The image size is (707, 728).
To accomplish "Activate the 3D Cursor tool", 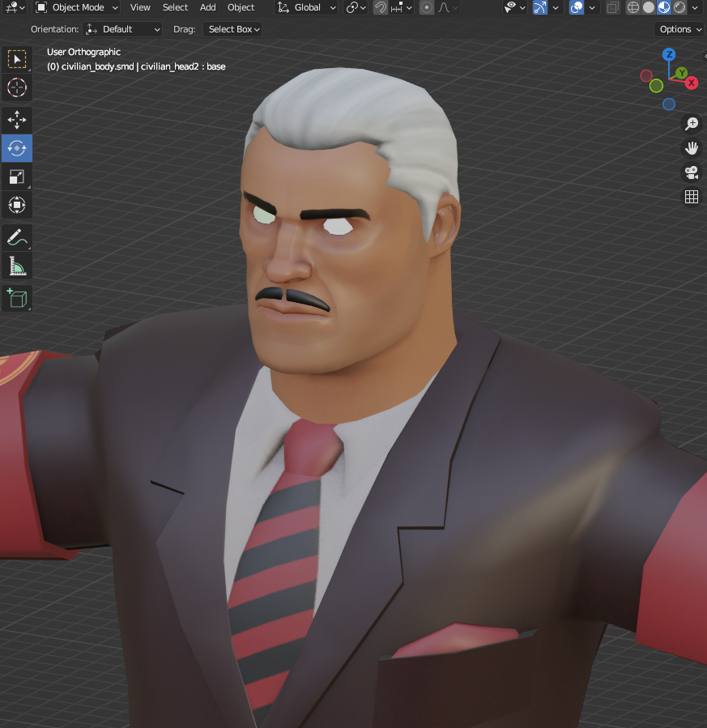I will coord(16,87).
